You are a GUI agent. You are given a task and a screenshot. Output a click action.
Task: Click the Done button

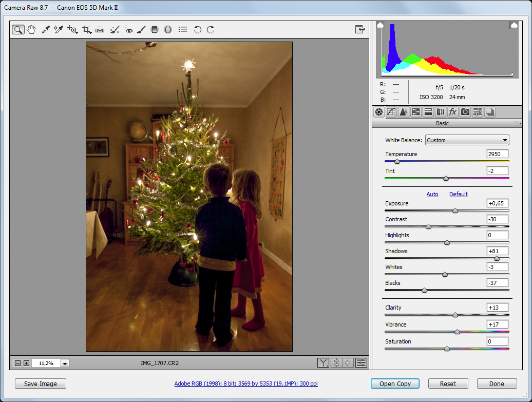[497, 384]
